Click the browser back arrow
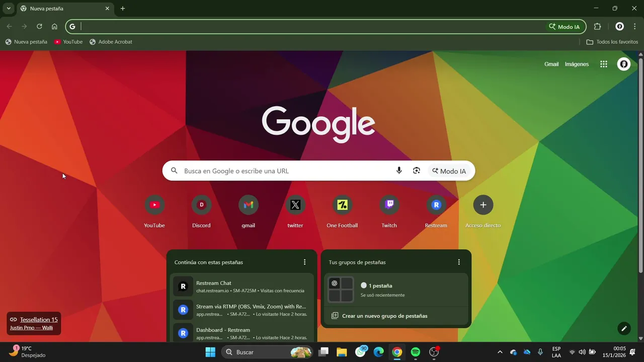Image resolution: width=644 pixels, height=362 pixels. [9, 27]
